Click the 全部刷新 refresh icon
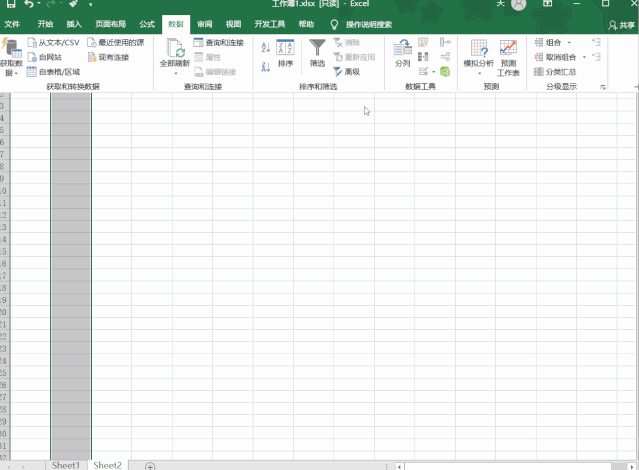639x470 pixels. pyautogui.click(x=176, y=48)
